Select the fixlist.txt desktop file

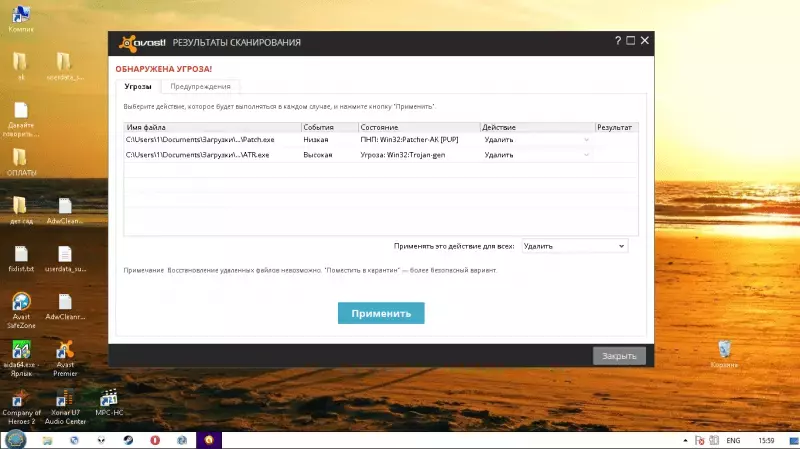[21, 259]
